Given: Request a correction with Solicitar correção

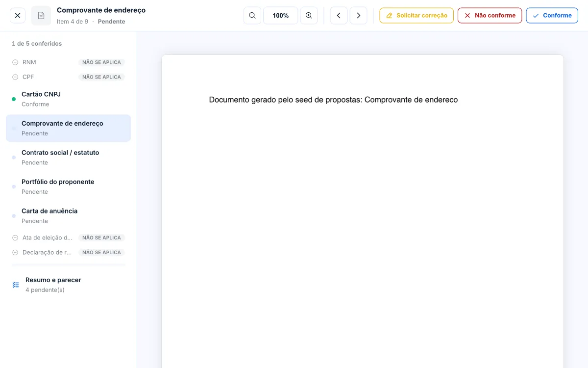Looking at the screenshot, I should coord(416,16).
